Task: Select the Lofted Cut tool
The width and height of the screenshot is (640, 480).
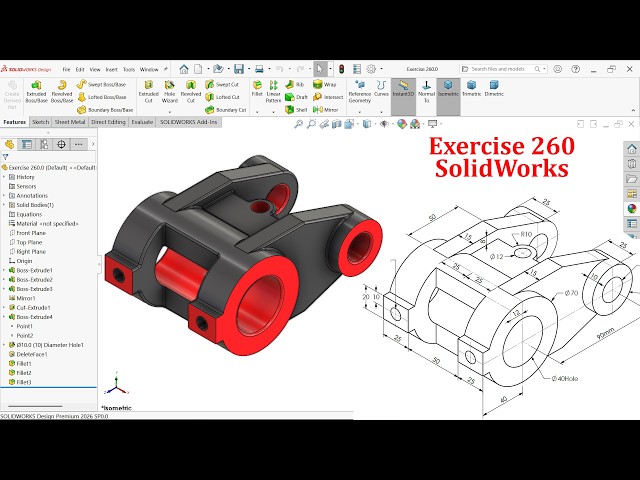Action: point(222,97)
